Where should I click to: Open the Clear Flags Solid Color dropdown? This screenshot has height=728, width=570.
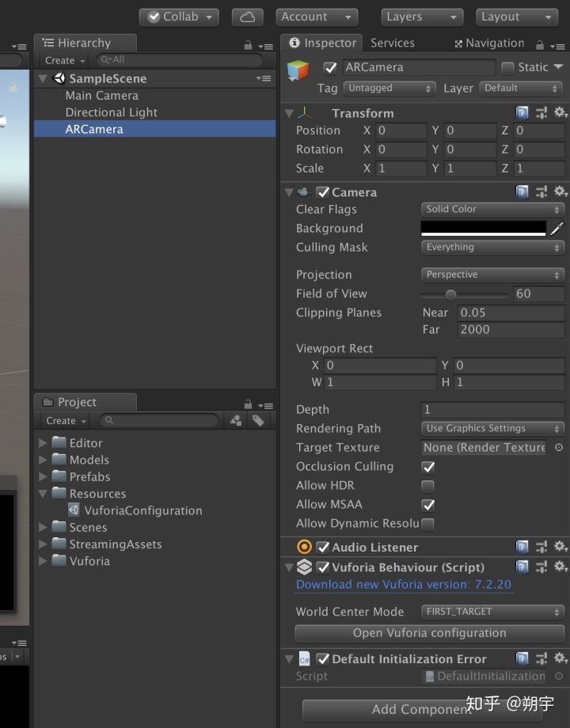pos(492,210)
